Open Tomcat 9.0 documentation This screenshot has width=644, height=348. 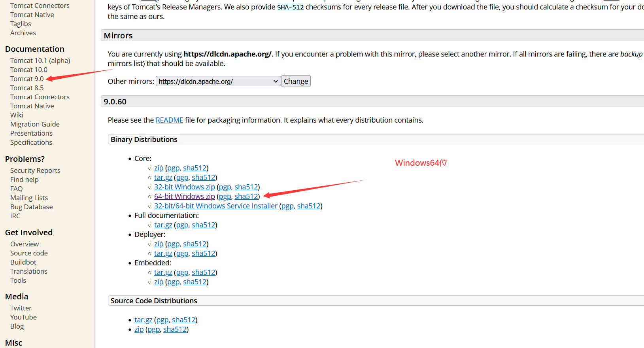(x=27, y=79)
